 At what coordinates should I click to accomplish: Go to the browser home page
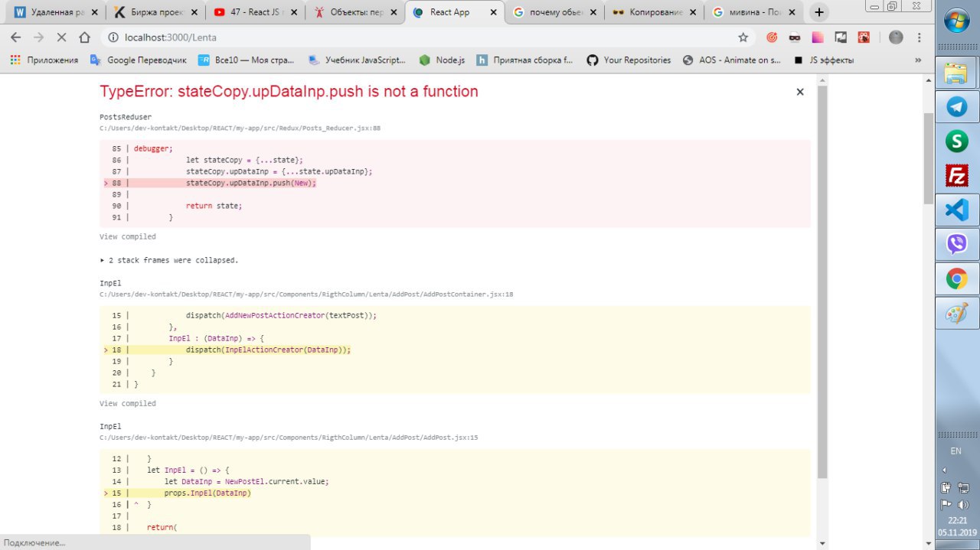coord(84,37)
